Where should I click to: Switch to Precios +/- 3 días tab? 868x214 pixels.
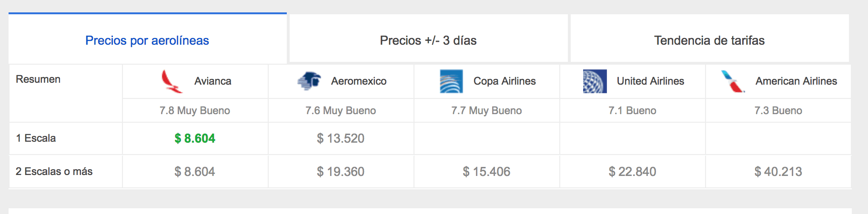tap(428, 40)
